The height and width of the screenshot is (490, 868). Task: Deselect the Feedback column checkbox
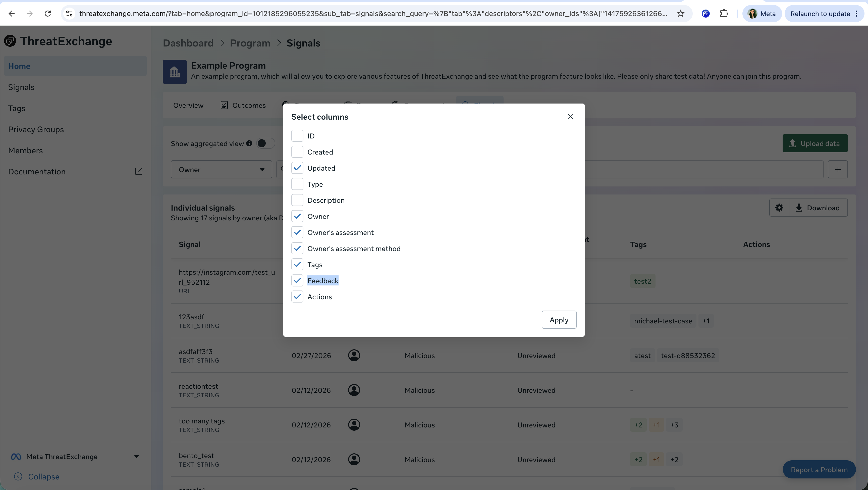pos(297,281)
